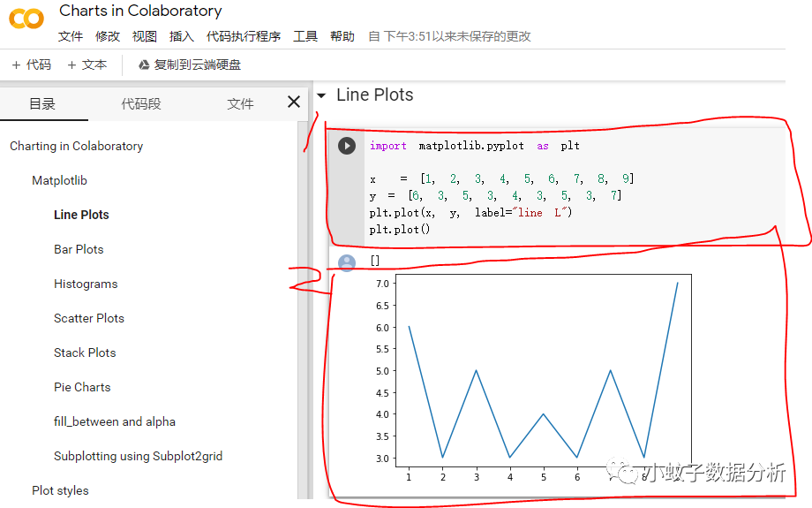Add a code cell with + 代码
This screenshot has height=508, width=812.
pyautogui.click(x=32, y=64)
